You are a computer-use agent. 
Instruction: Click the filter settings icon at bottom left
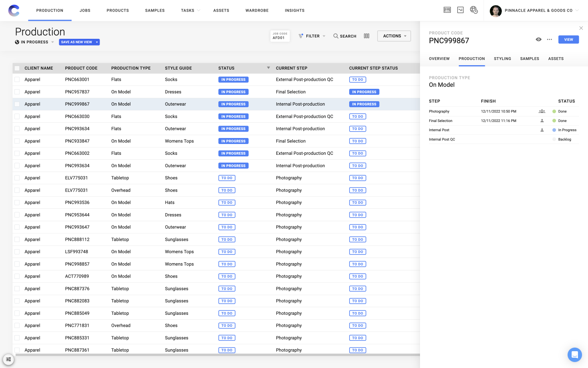coord(8,359)
